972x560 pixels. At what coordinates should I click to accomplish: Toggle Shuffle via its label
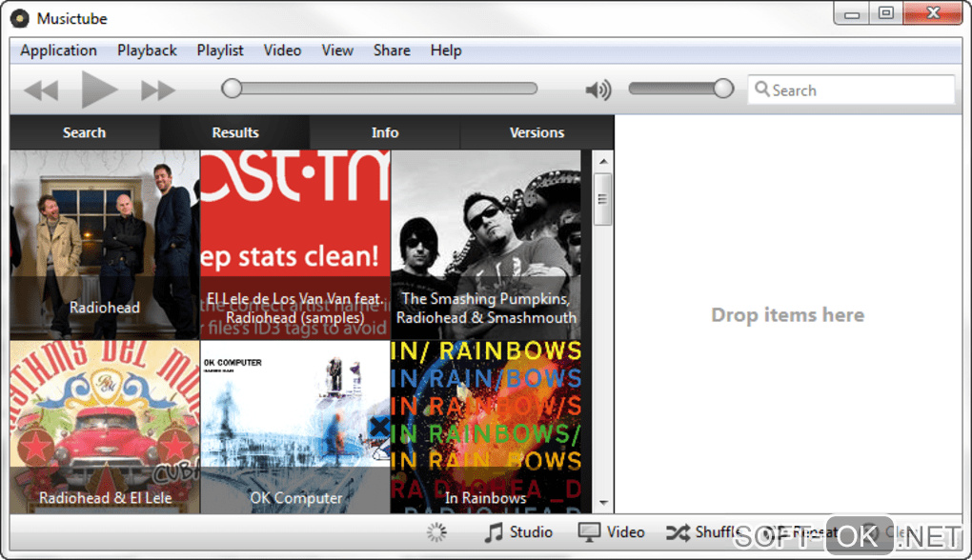coord(718,532)
